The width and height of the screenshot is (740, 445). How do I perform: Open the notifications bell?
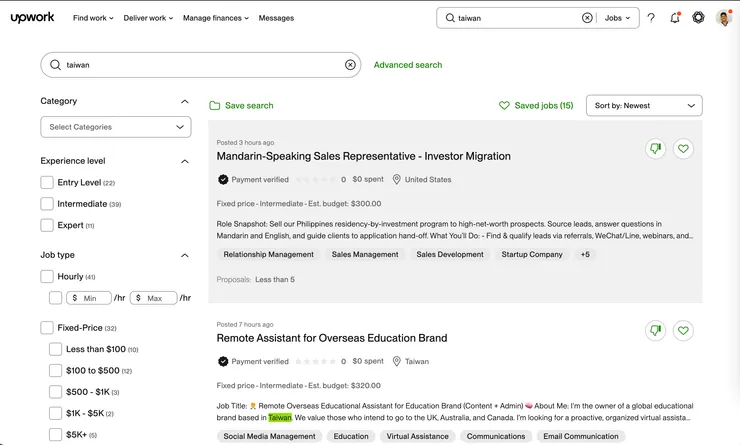point(675,18)
